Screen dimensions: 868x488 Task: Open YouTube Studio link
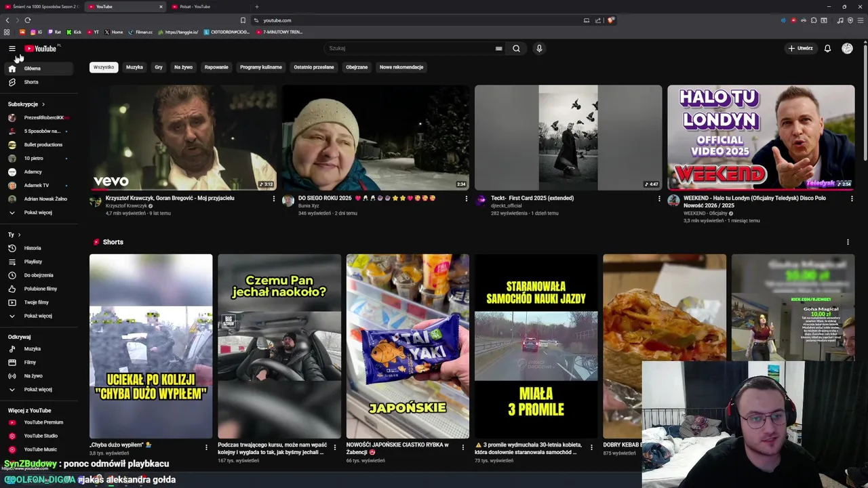click(37, 436)
